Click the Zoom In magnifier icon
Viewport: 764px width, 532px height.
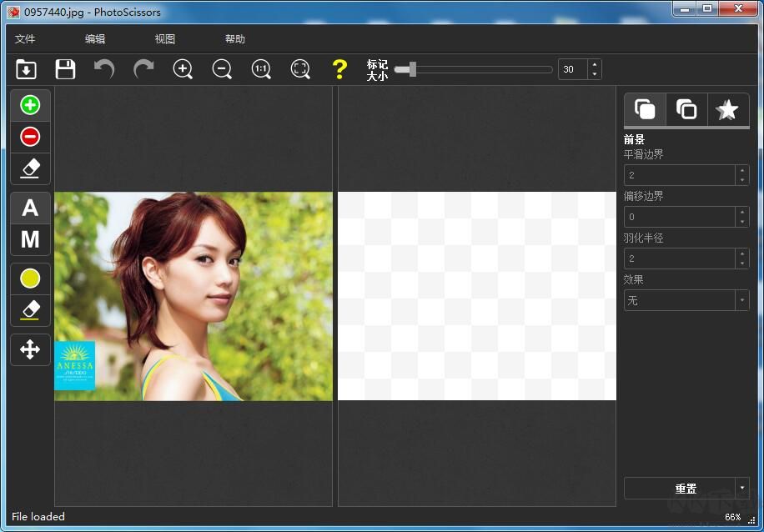(183, 69)
